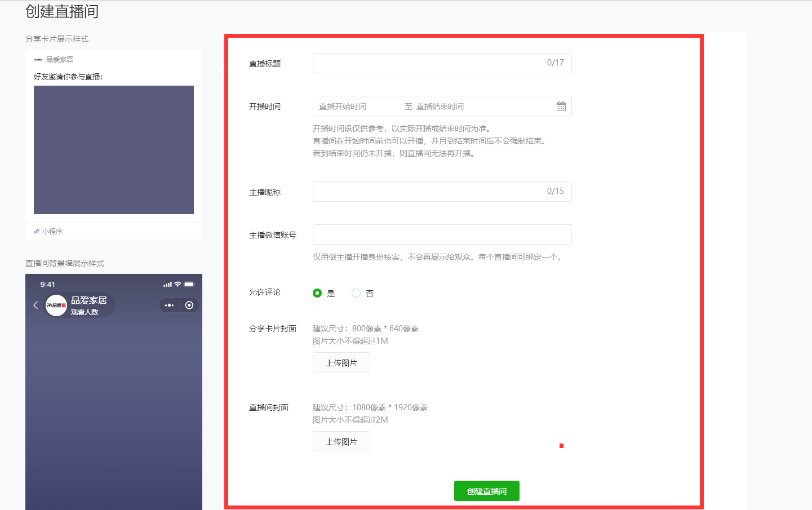Click the 0/15 character counter
The image size is (812, 510).
(x=556, y=191)
